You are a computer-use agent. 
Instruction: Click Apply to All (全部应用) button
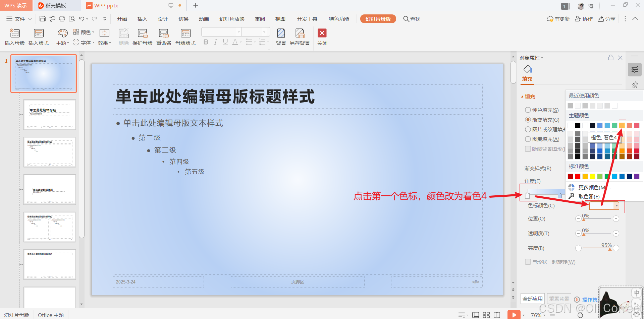532,299
